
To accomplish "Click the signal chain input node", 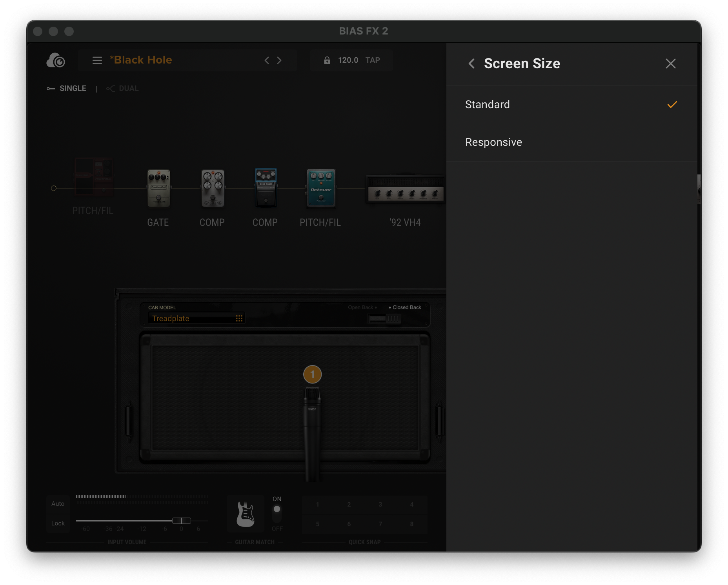I will click(x=54, y=188).
